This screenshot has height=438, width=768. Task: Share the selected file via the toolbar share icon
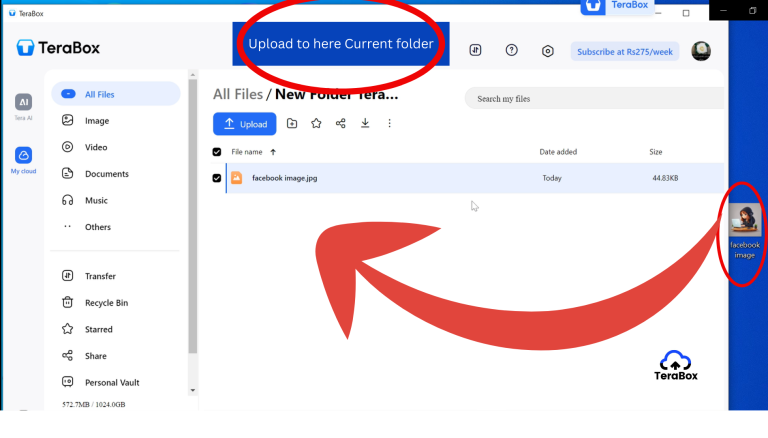coord(341,123)
